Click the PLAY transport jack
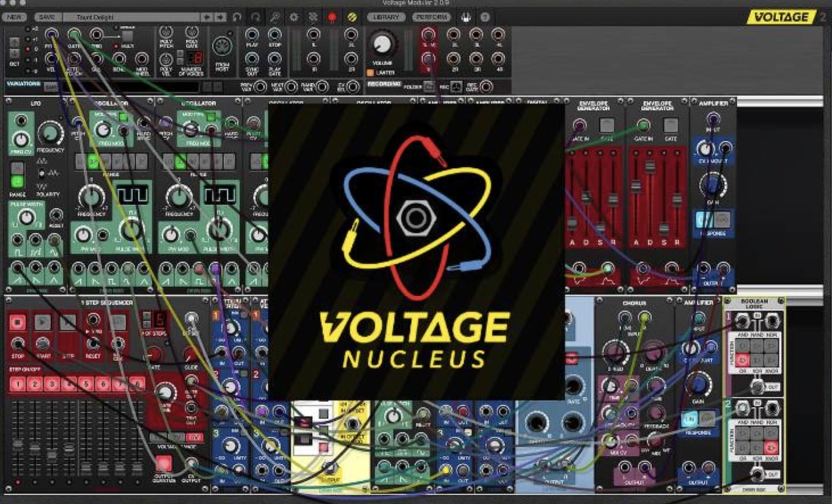 pos(252,35)
